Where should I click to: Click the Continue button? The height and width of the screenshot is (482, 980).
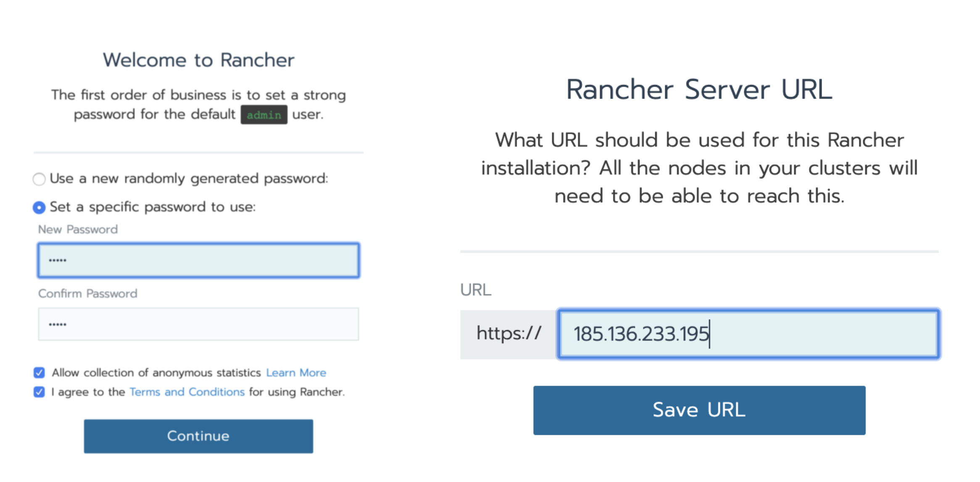198,436
